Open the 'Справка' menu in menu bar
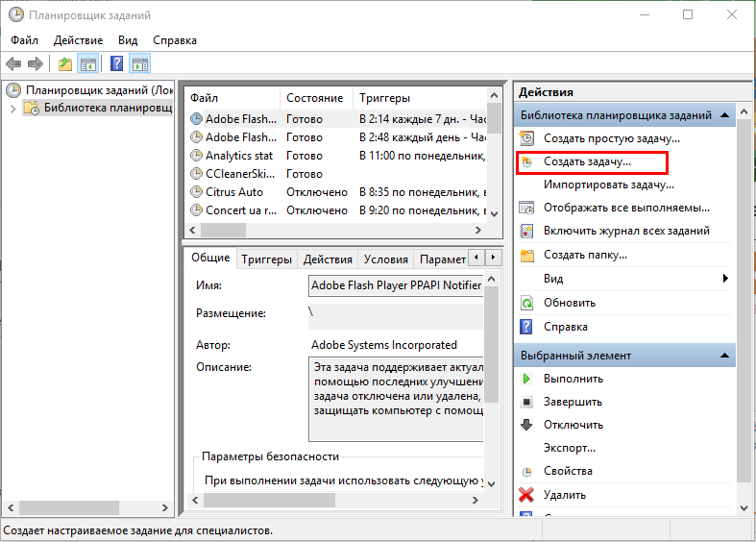Viewport: 756px width, 542px height. (175, 40)
